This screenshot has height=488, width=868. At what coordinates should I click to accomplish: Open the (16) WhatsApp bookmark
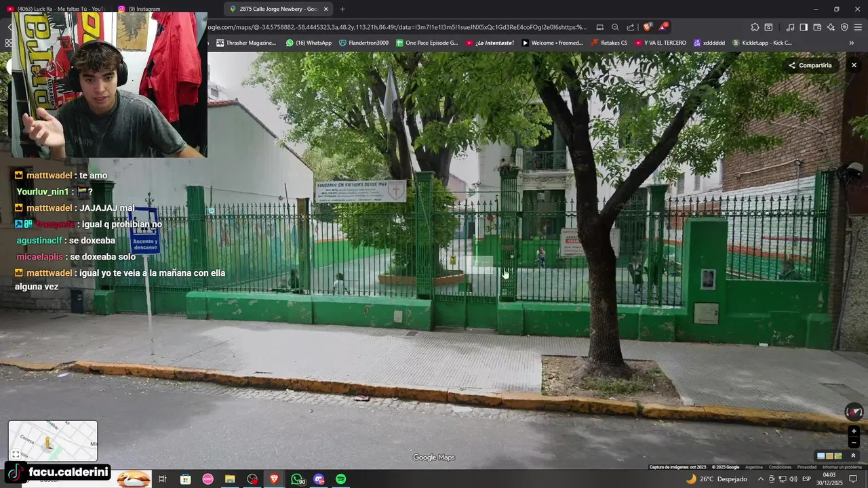(x=309, y=43)
